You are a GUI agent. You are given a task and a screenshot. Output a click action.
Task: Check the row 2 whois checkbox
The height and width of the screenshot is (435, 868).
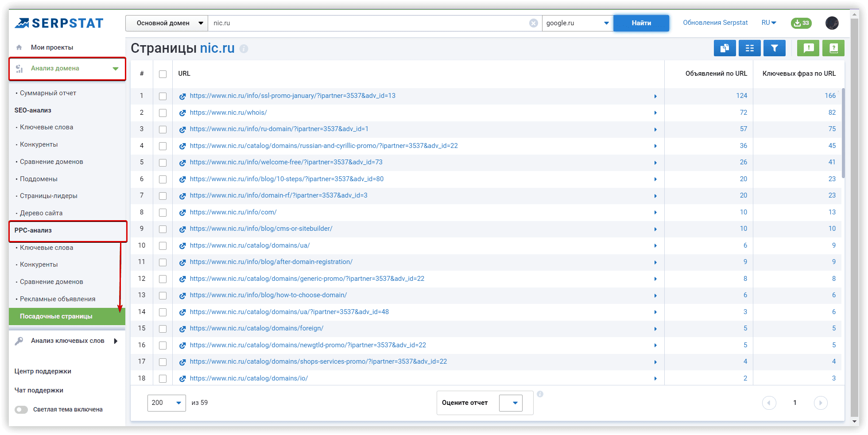click(163, 113)
